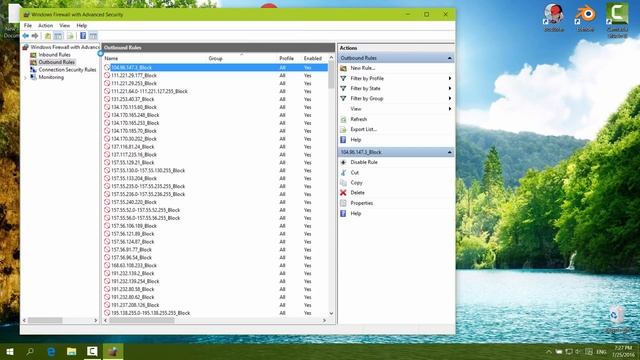This screenshot has height=360, width=640.
Task: Click the rules list scroll down arrow
Action: pos(331,313)
